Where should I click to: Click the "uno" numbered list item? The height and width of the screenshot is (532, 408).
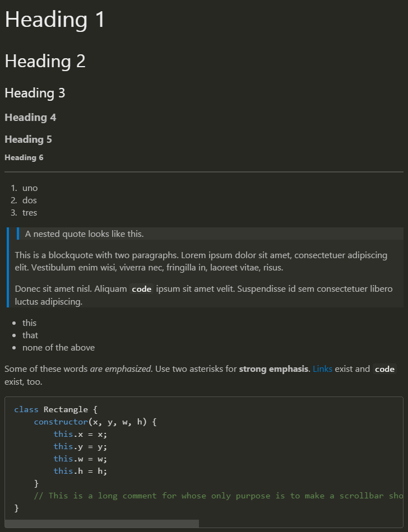30,188
